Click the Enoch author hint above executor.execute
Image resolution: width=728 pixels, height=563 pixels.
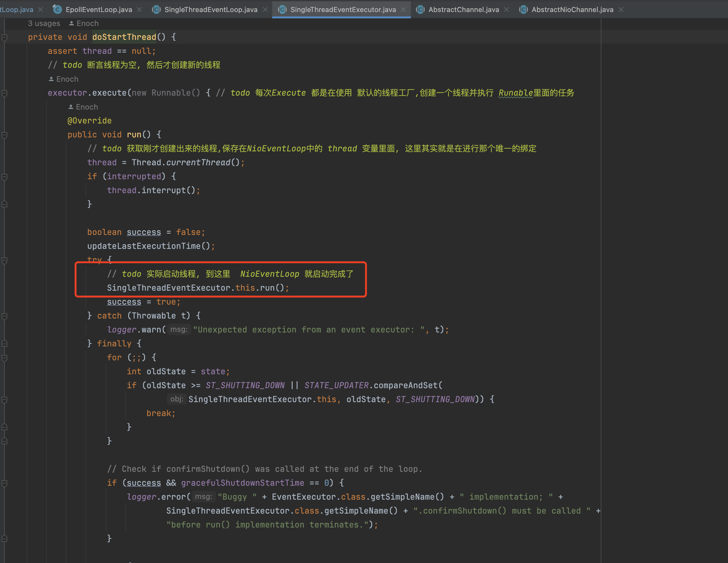tap(67, 79)
